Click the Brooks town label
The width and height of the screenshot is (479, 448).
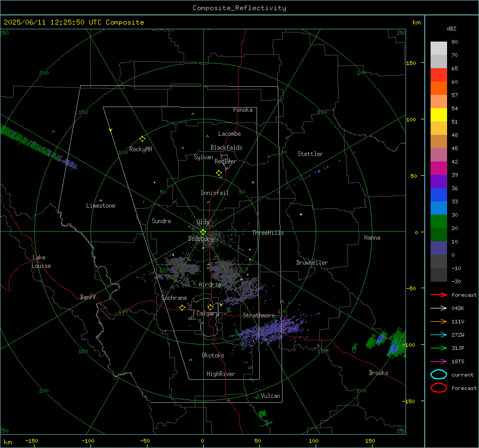[378, 373]
